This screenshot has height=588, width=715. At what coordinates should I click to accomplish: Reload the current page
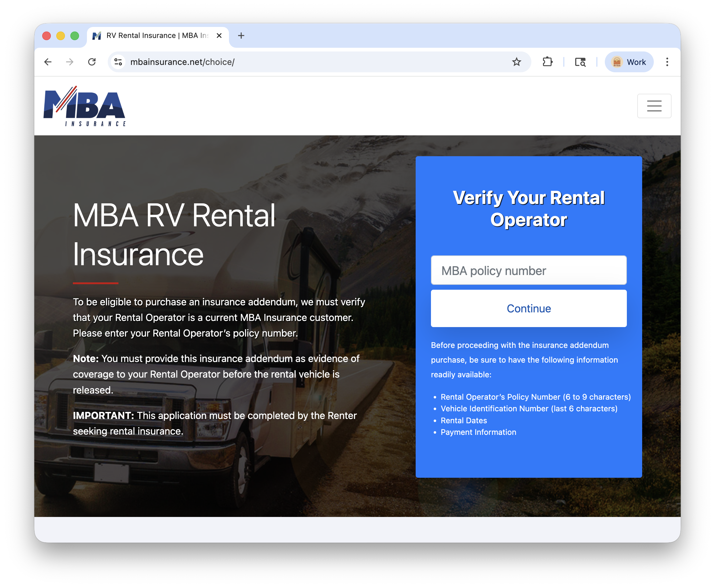click(92, 62)
